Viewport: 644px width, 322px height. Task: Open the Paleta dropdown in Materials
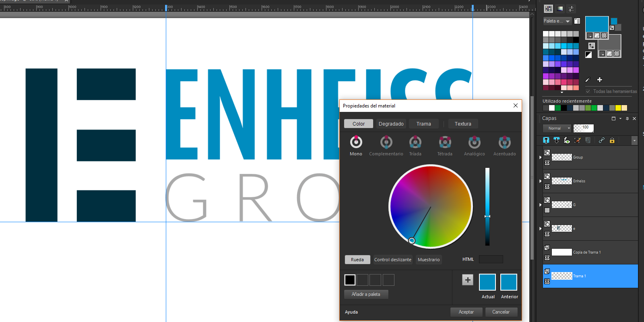click(x=557, y=21)
